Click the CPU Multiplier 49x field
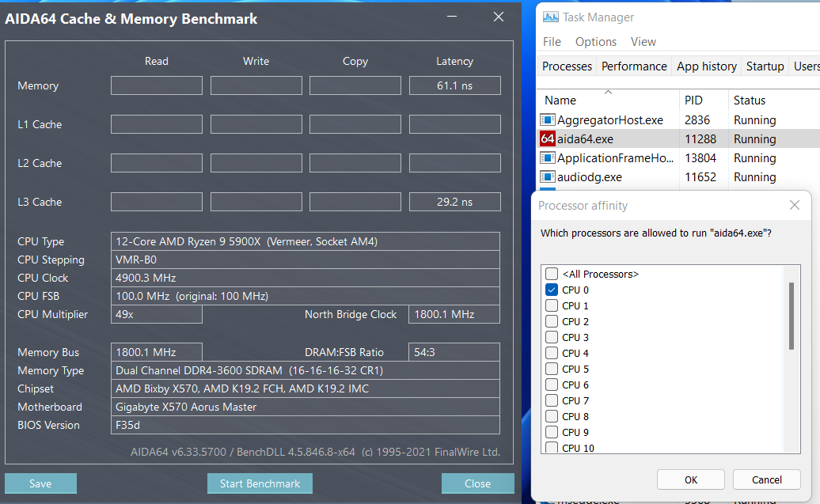The image size is (820, 504). (x=157, y=314)
